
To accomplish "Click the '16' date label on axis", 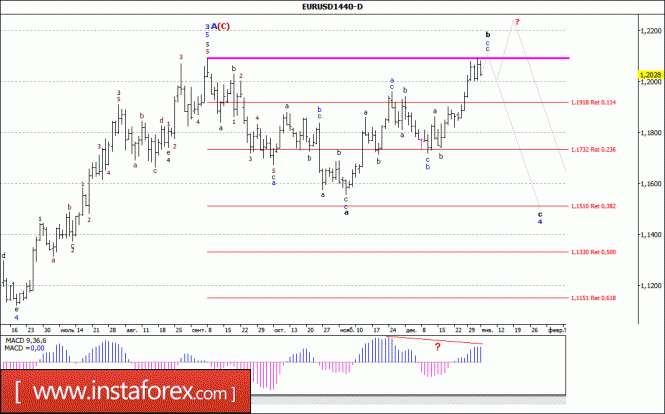I will click(14, 330).
